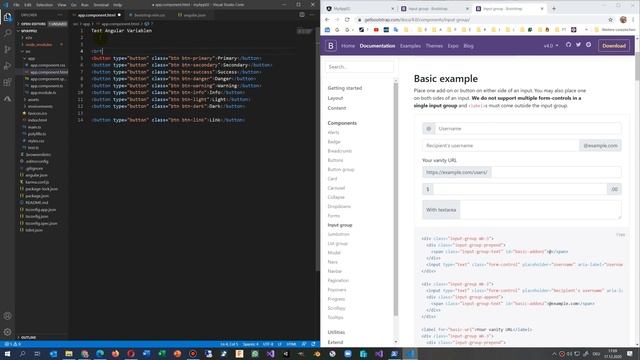Expand the OUTLINE section

point(28,338)
